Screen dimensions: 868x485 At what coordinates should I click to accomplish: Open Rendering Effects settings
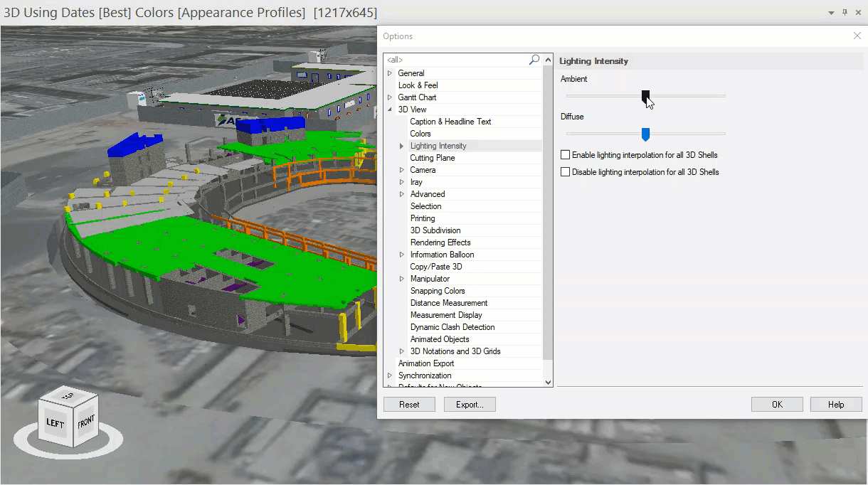[440, 242]
